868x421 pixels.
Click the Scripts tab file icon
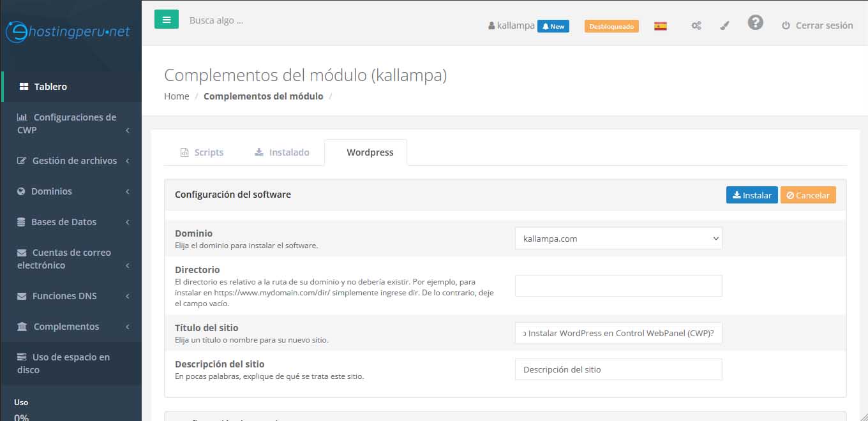click(184, 152)
